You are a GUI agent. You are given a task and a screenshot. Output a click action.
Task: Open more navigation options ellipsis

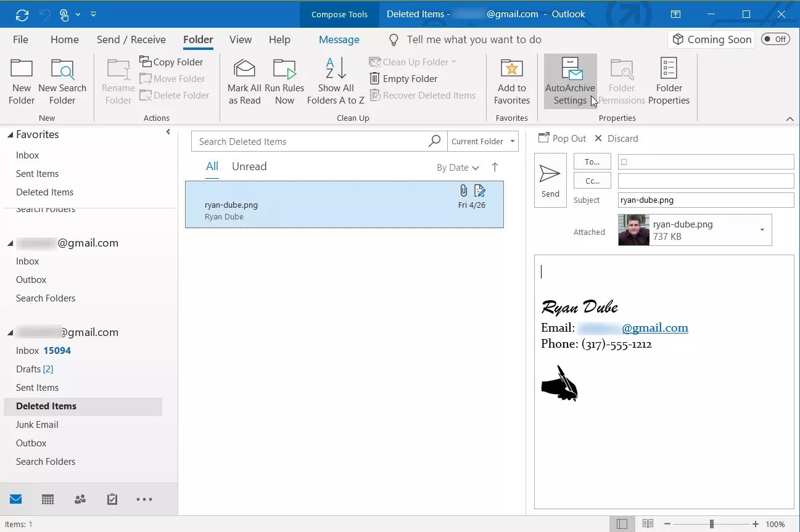tap(144, 499)
